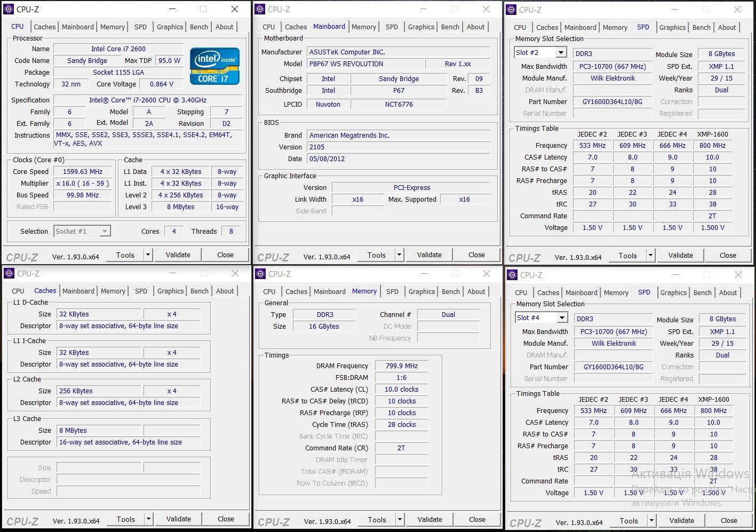Click L2 Cache size 256 KBytes in Caches window
This screenshot has height=532, width=756.
[99, 391]
